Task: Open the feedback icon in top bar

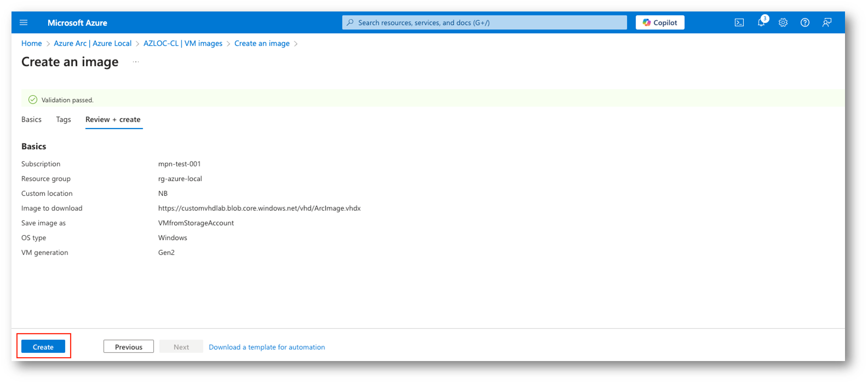Action: (x=827, y=22)
